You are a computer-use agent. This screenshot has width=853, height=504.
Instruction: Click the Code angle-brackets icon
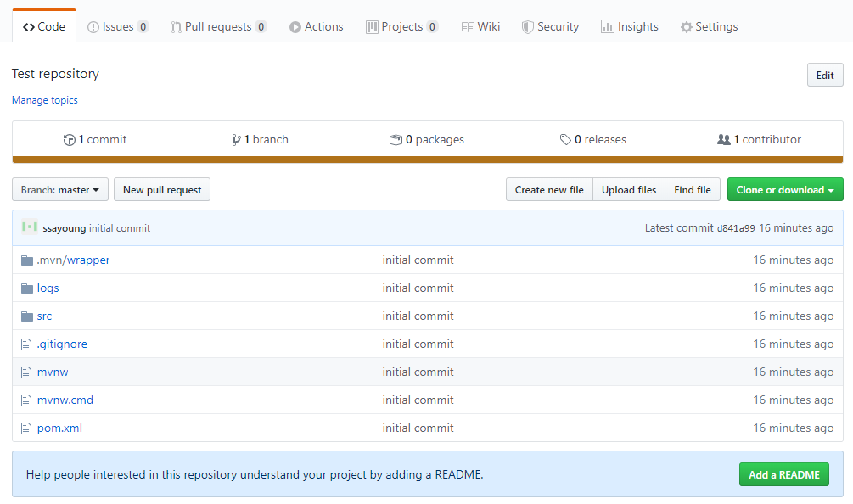(x=29, y=27)
